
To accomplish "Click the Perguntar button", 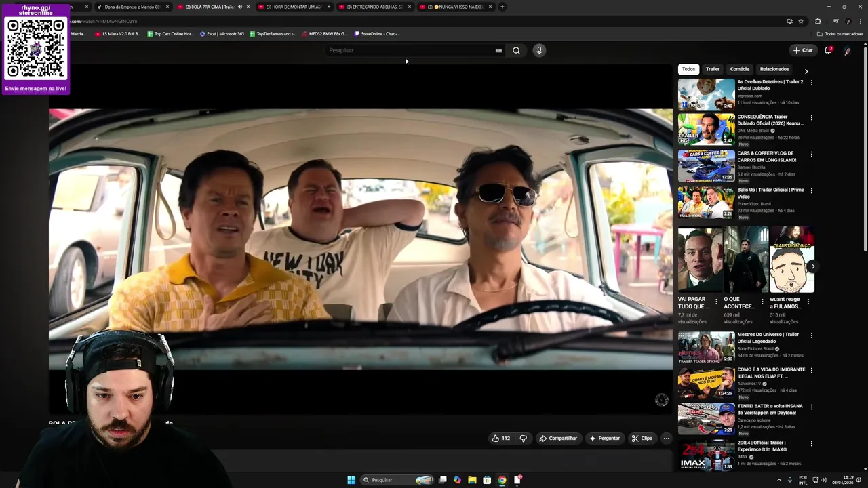I will coord(604,439).
